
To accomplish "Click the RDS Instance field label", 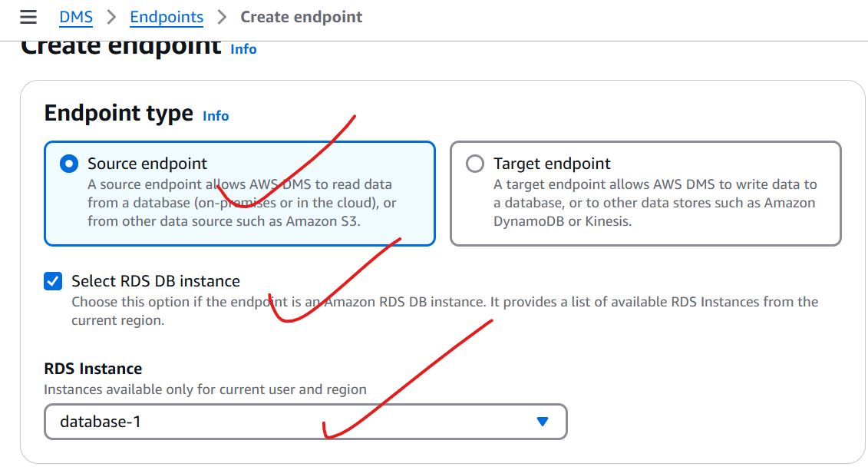I will [x=93, y=369].
